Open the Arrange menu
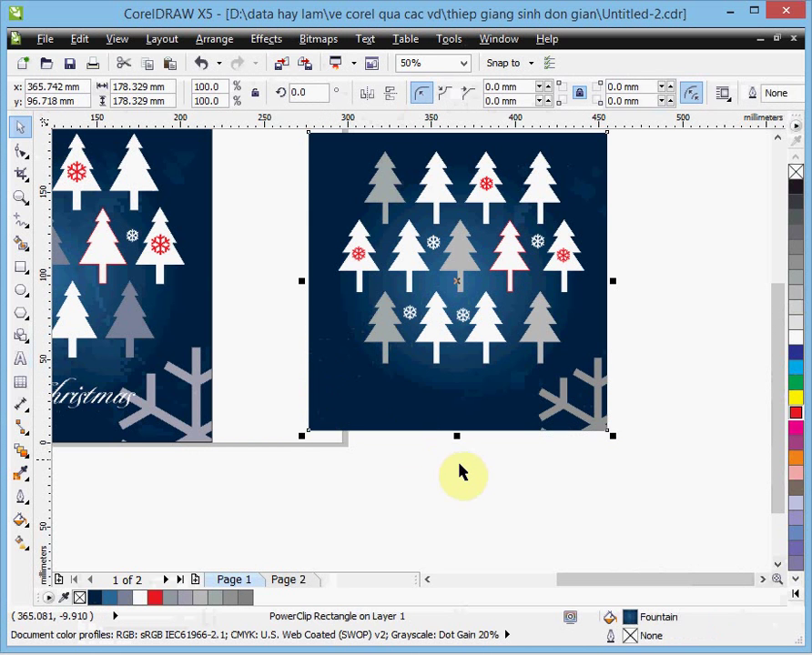812x655 pixels. pyautogui.click(x=215, y=39)
